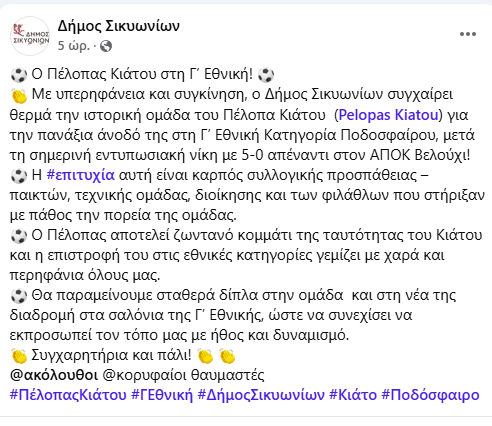
Task: Click the @κορυφαίοι θαυμαστές text
Action: coord(183,375)
